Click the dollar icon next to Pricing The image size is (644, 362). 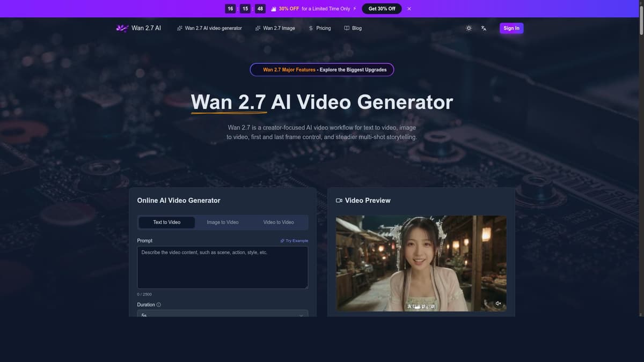[310, 28]
